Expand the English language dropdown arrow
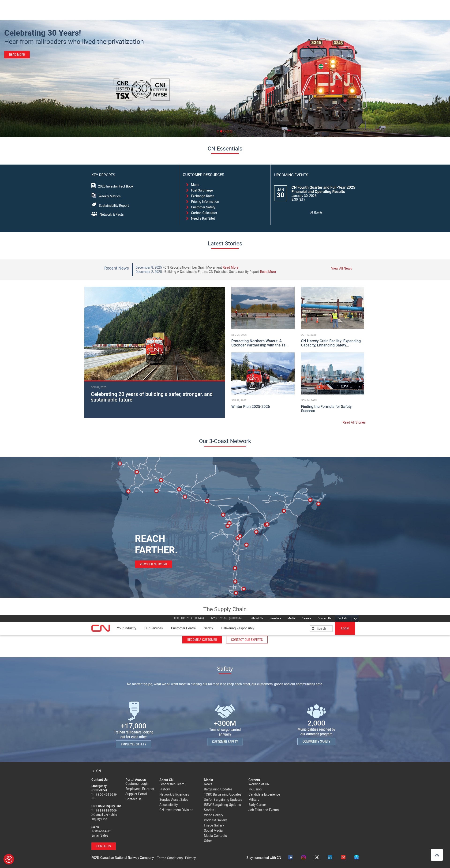This screenshot has width=450, height=868. pyautogui.click(x=355, y=618)
